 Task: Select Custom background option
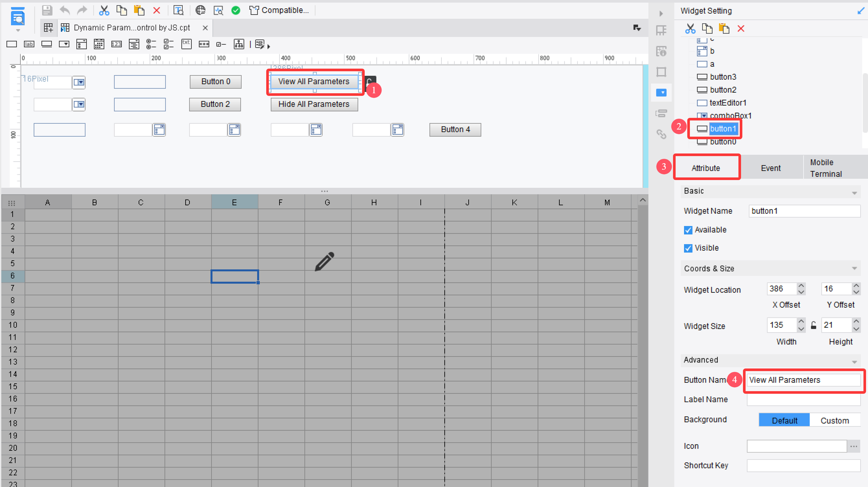(x=835, y=420)
